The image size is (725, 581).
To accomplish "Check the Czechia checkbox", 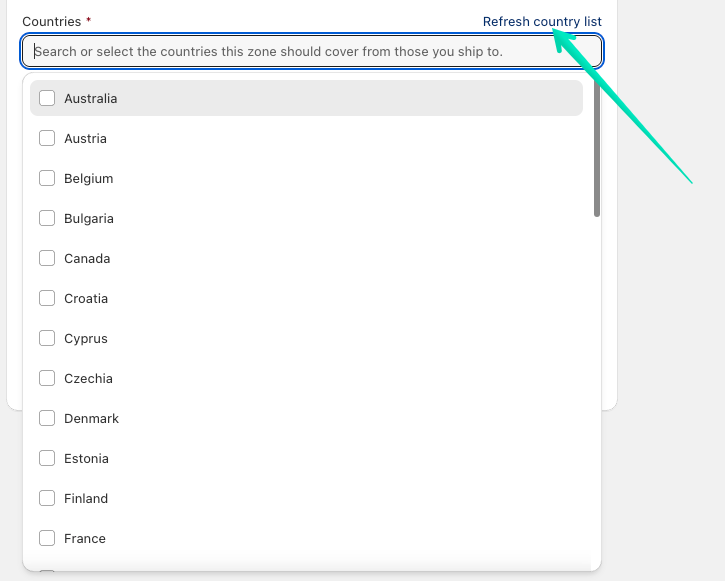I will pos(47,378).
